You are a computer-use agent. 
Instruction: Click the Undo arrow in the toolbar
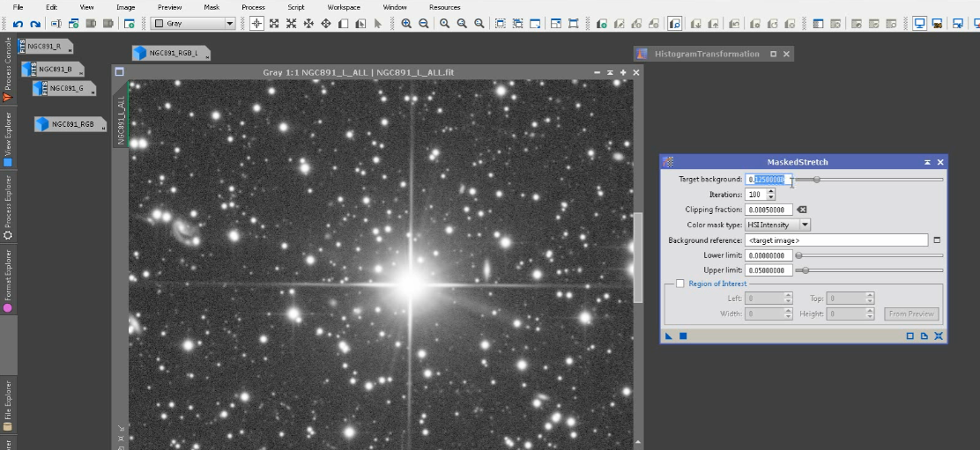coord(18,24)
